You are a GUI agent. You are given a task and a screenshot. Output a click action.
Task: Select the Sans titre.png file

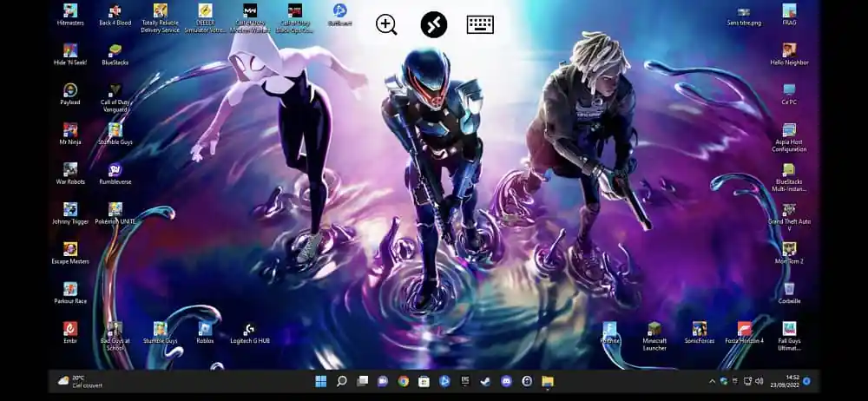744,16
